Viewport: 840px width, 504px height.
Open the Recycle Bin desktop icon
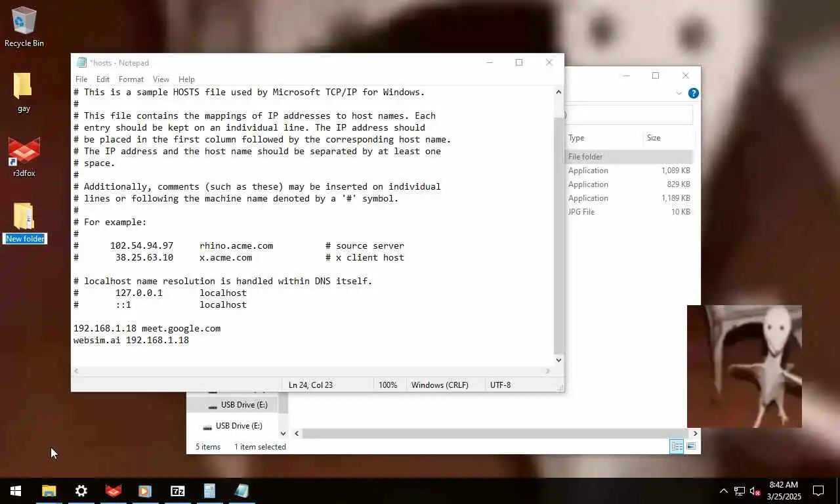24,27
